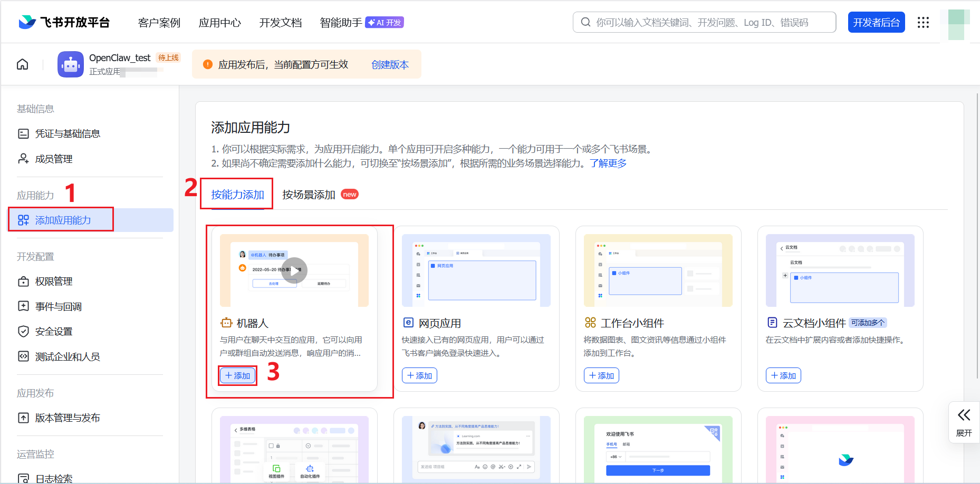The width and height of the screenshot is (980, 484).
Task: Click the 事件与回调 icon
Action: (x=23, y=306)
